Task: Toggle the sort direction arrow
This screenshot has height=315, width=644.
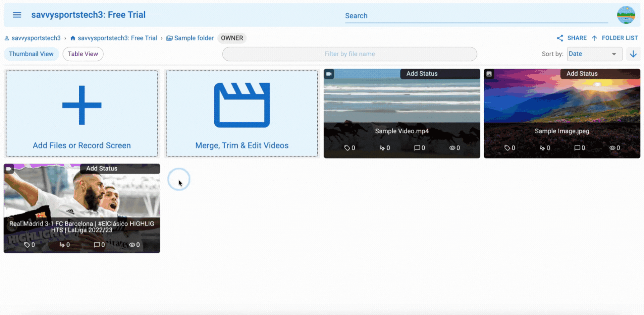Action: point(633,54)
